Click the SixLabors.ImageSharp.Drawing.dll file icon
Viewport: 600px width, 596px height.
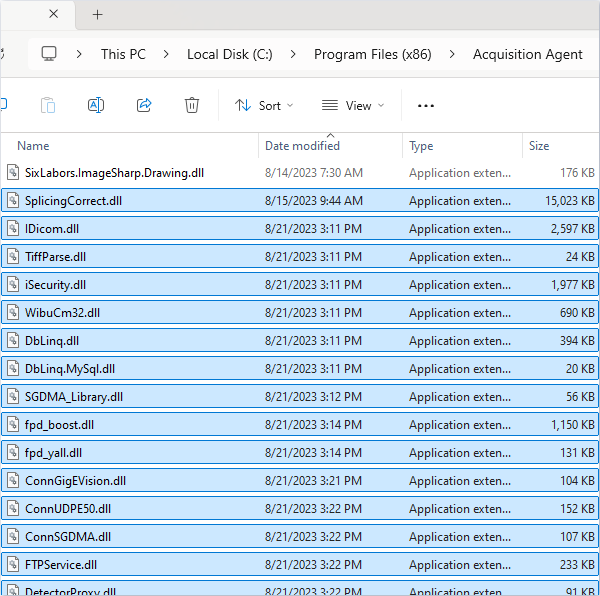[13, 173]
